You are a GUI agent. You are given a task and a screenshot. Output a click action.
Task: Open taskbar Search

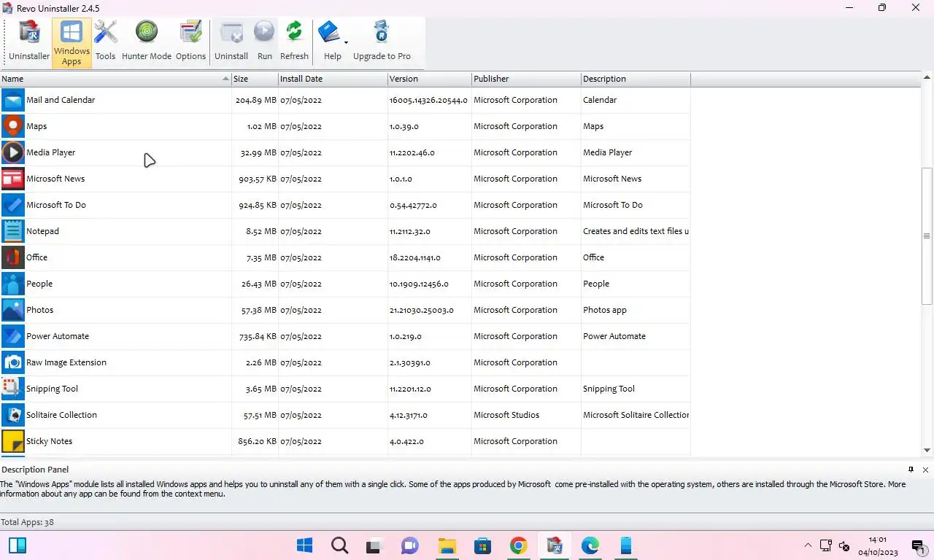339,545
